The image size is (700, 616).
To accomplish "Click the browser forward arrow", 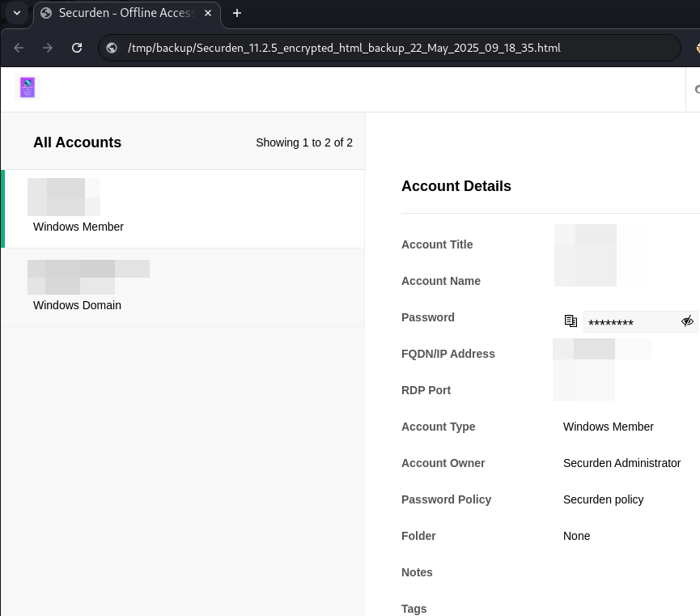I will (48, 48).
